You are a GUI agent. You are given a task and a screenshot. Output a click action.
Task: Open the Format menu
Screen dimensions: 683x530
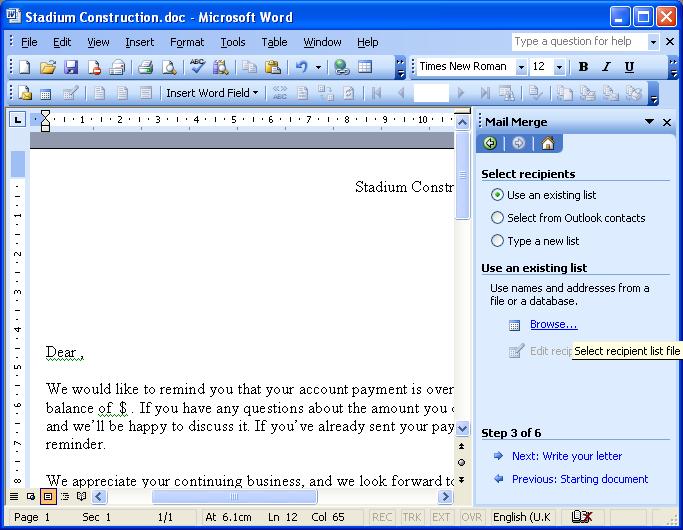point(186,42)
